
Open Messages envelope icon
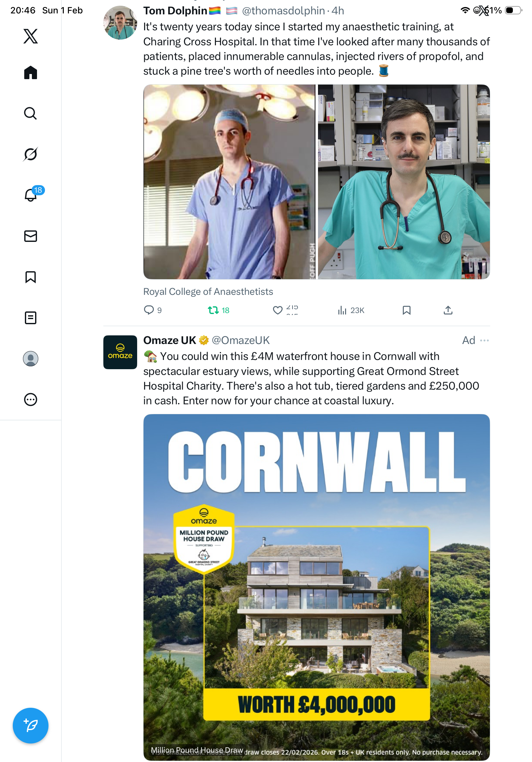31,236
